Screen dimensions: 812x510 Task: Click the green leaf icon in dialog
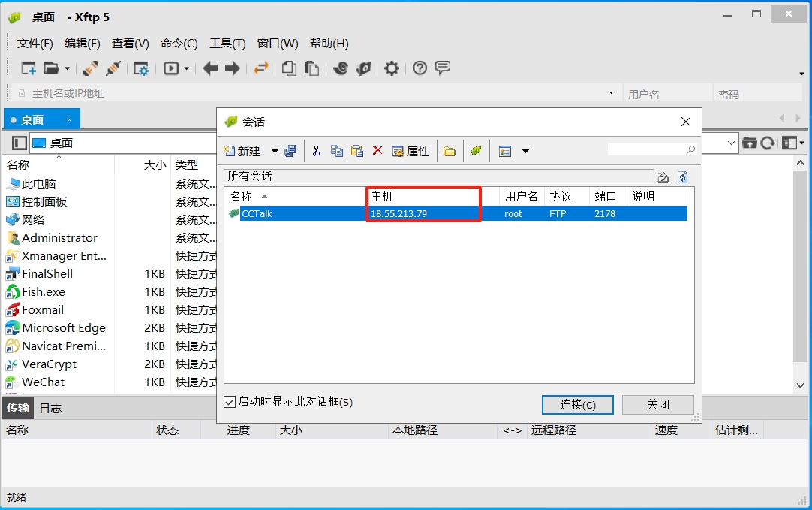[476, 151]
